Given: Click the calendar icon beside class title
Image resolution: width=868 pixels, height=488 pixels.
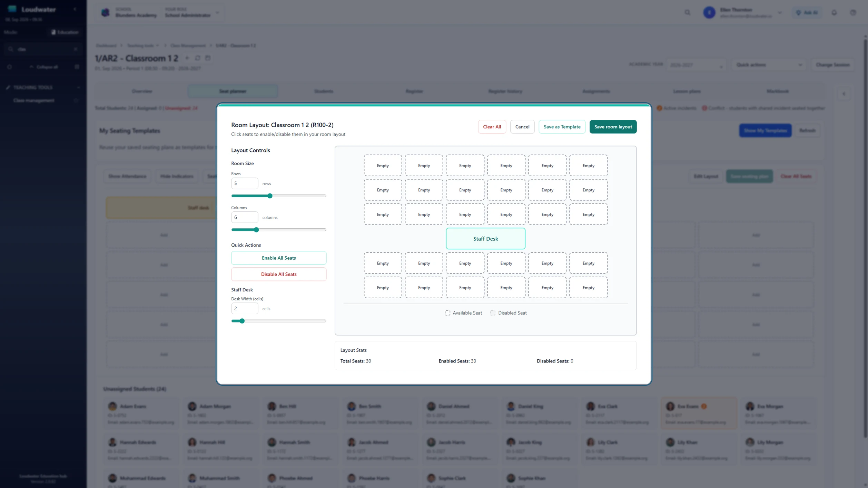Looking at the screenshot, I should pyautogui.click(x=208, y=58).
